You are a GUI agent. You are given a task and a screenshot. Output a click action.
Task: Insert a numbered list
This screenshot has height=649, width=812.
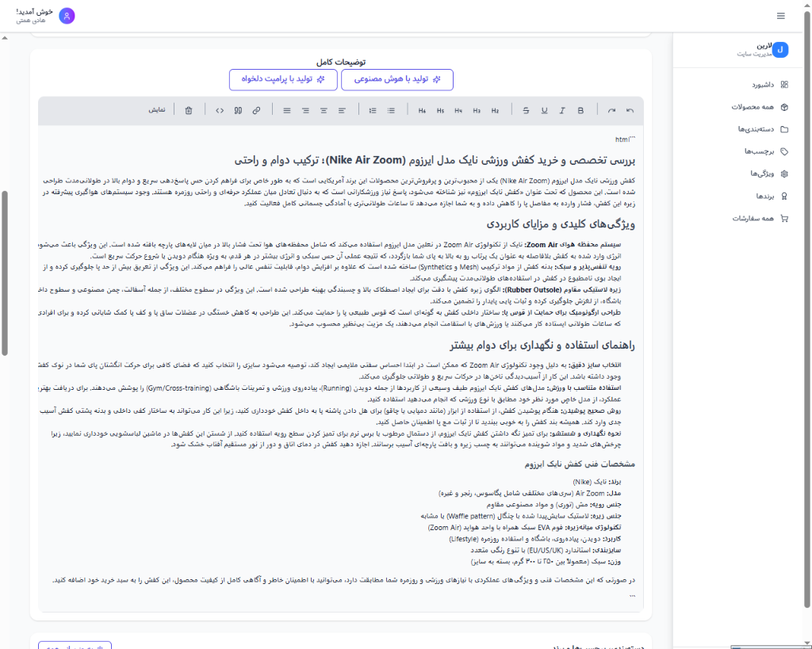[373, 110]
